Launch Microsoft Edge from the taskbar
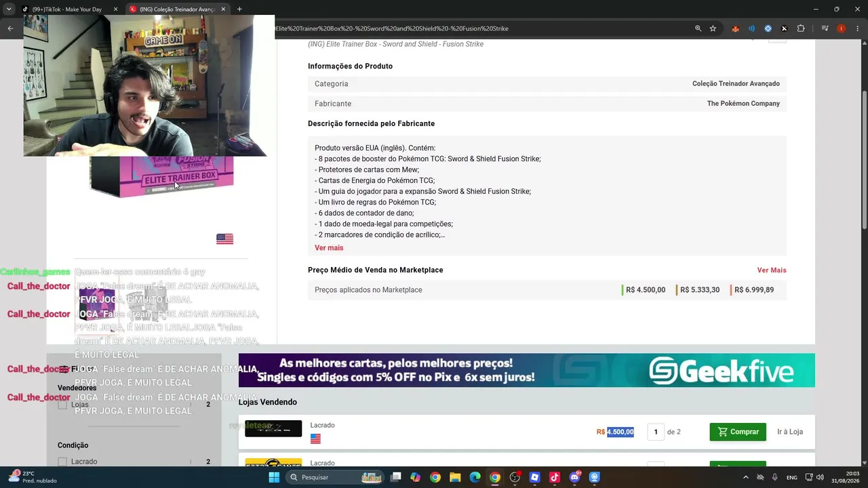This screenshot has height=488, width=868. pos(475,477)
